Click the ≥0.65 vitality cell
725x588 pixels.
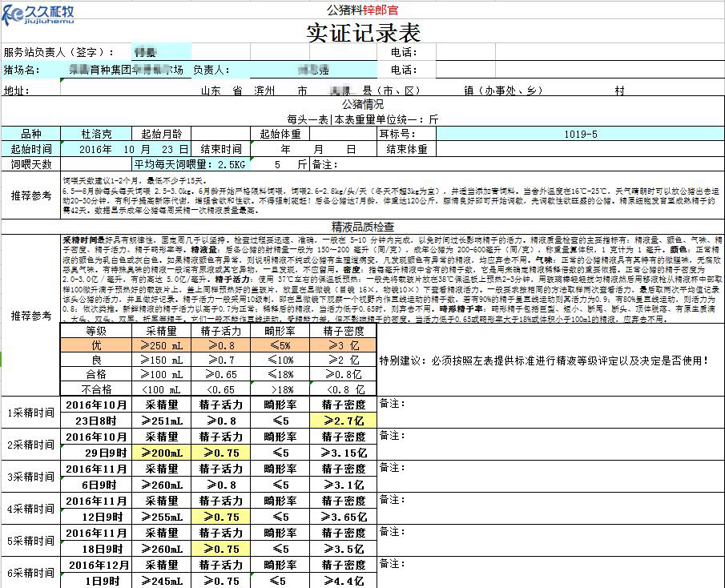coord(220,374)
